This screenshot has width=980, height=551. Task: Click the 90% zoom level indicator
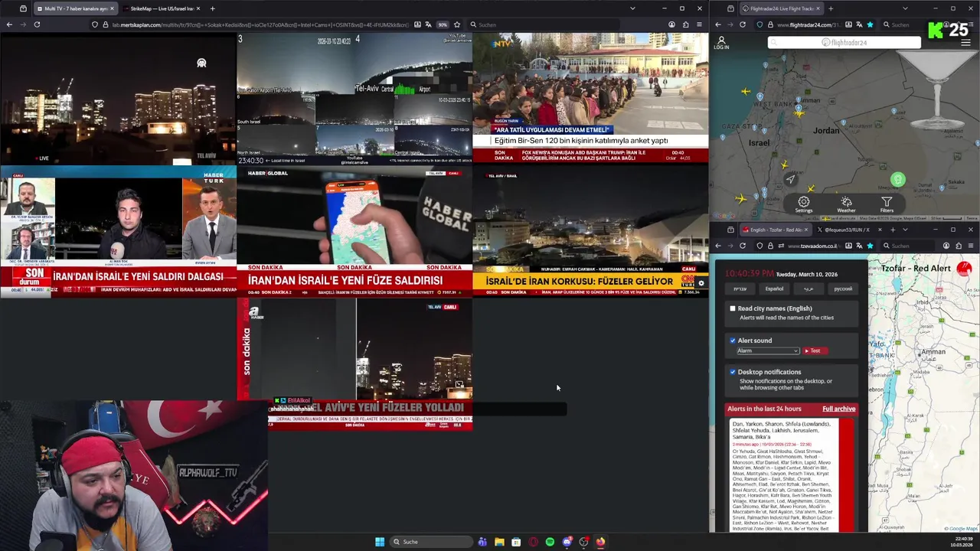pyautogui.click(x=443, y=24)
